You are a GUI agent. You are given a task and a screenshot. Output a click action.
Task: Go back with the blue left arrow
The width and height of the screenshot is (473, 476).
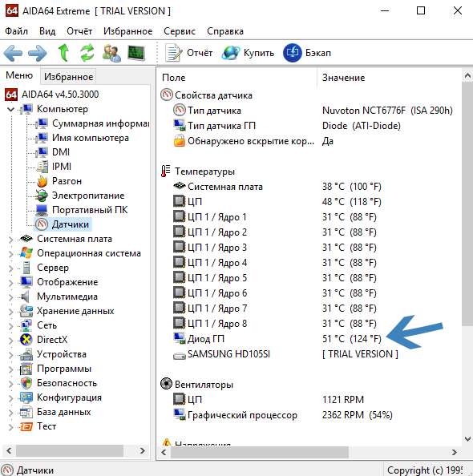click(13, 53)
